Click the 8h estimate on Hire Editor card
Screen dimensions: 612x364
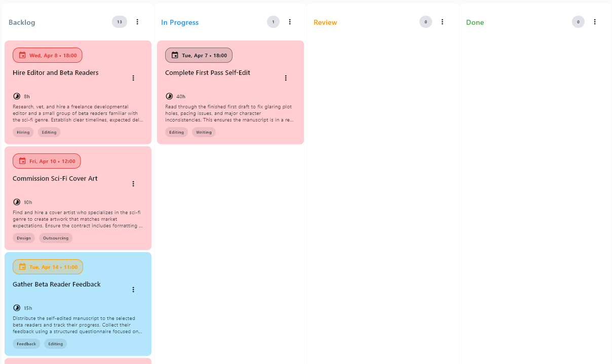(x=27, y=96)
